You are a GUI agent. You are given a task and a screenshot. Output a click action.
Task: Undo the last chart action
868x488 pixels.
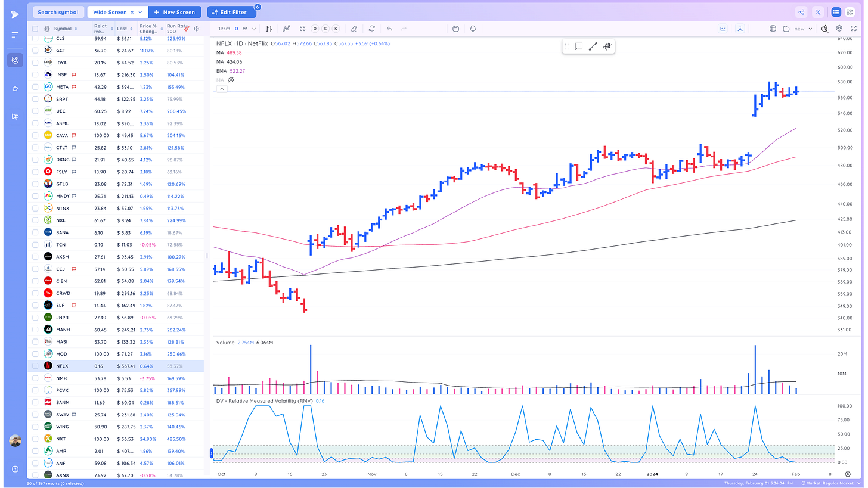389,29
